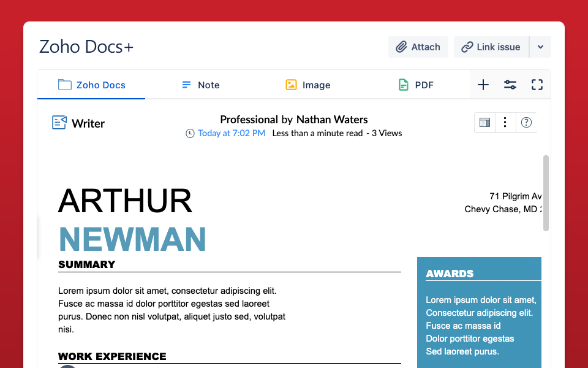
Task: Click the Chevy Chase, MD address line
Action: click(x=503, y=209)
